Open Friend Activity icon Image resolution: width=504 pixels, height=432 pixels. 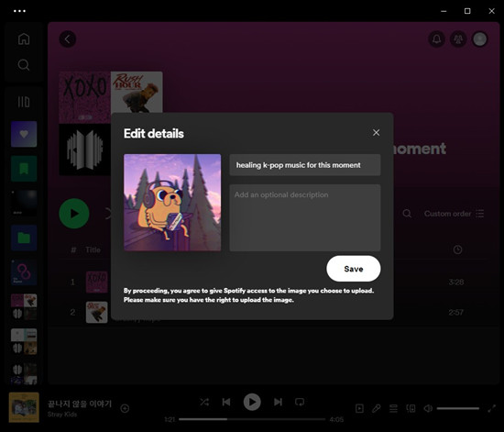click(458, 39)
